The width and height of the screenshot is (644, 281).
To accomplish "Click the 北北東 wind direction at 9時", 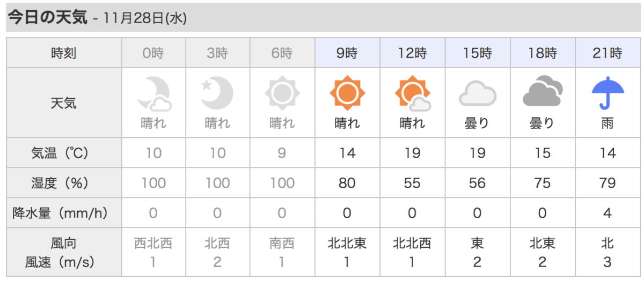I will point(347,243).
